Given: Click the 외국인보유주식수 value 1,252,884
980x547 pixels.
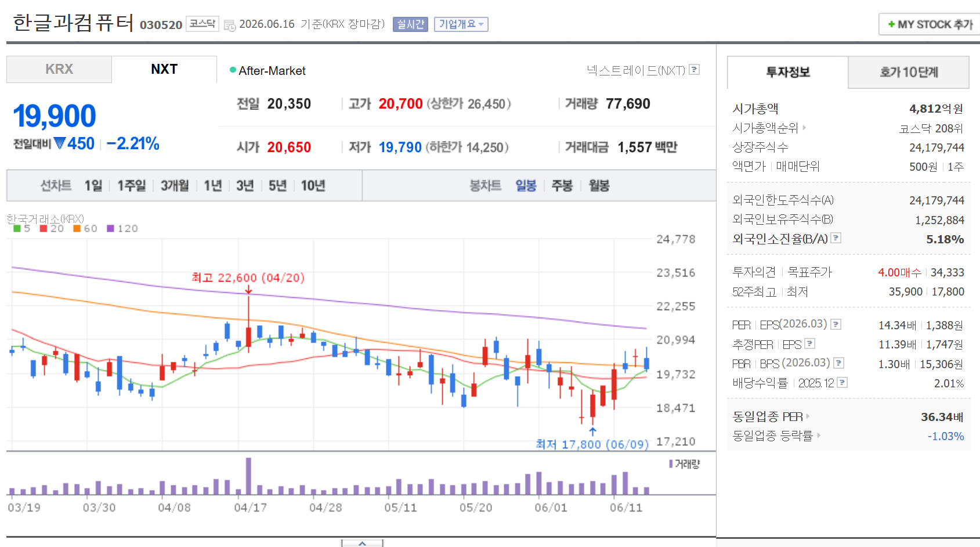Looking at the screenshot, I should click(x=939, y=220).
